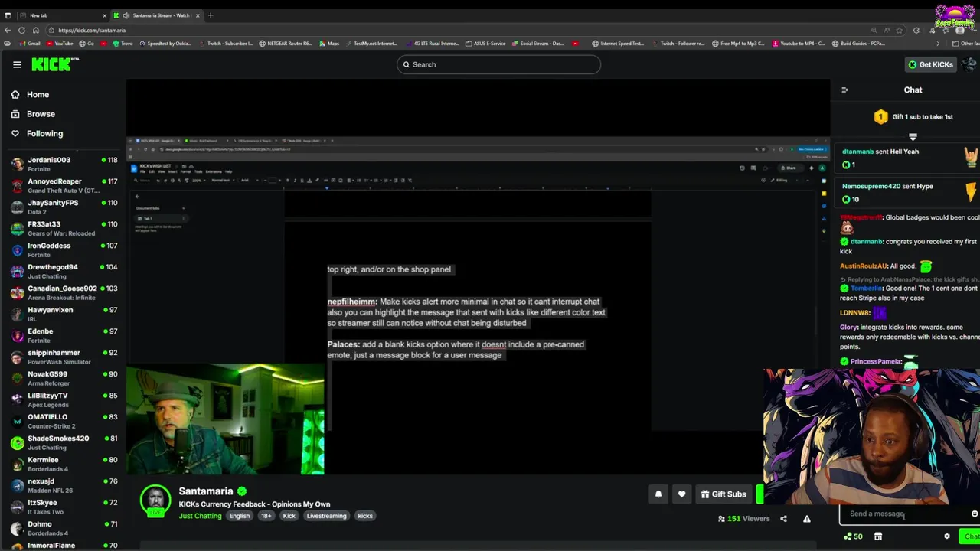Click dtanmanb username in chat
This screenshot has width=980, height=551.
click(x=866, y=242)
